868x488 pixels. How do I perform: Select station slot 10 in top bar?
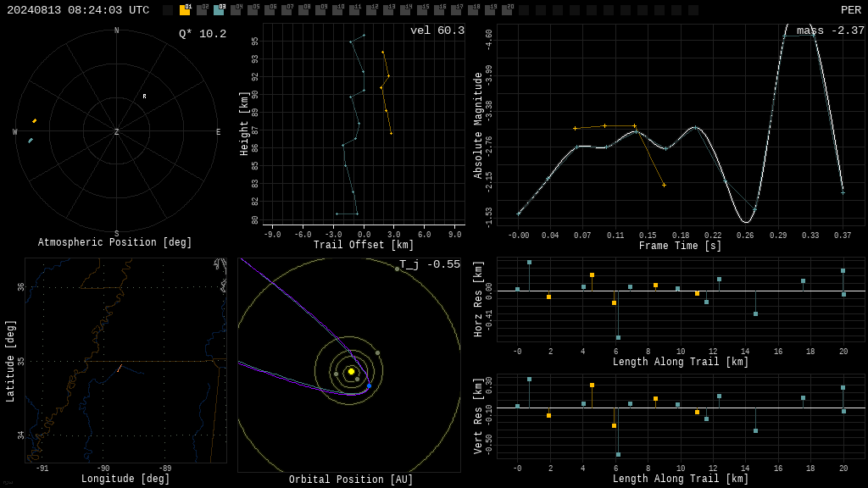(337, 10)
